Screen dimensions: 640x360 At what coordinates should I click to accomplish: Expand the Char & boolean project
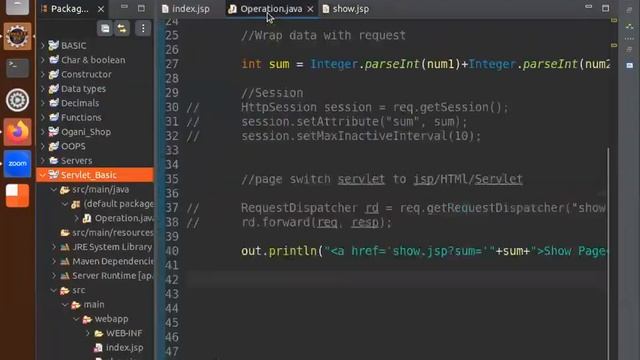click(43, 60)
